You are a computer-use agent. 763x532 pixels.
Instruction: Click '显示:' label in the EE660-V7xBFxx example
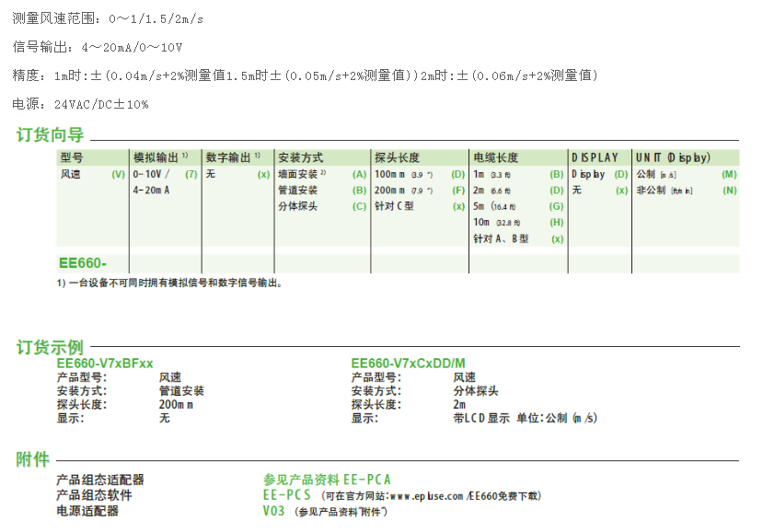pos(71,418)
